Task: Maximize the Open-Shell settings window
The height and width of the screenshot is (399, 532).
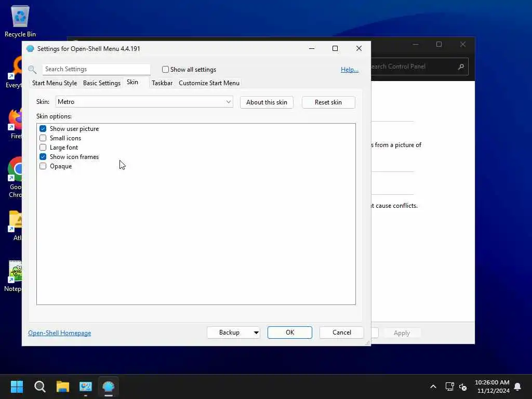Action: point(335,48)
